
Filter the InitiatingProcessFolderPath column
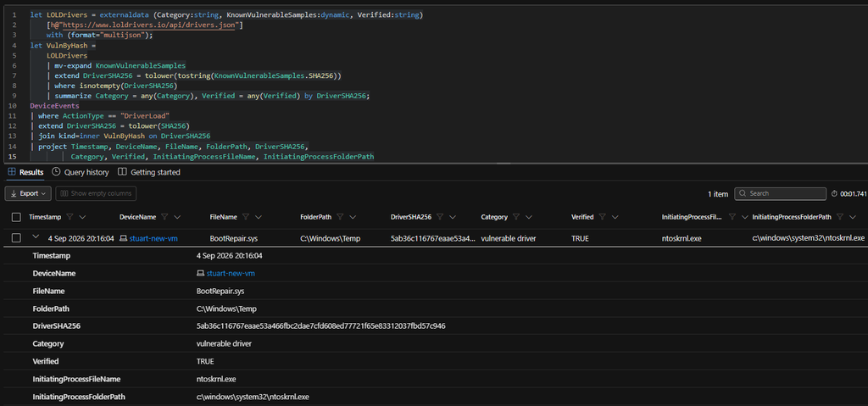point(840,217)
